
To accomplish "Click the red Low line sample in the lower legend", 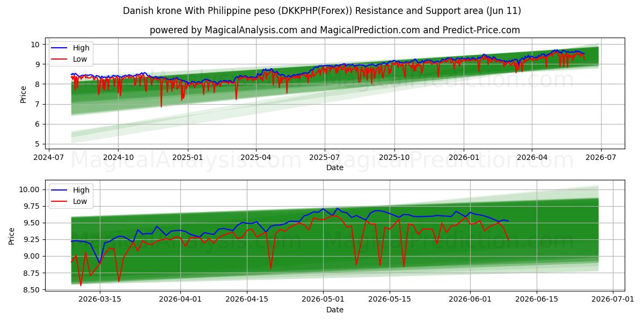I will click(59, 202).
